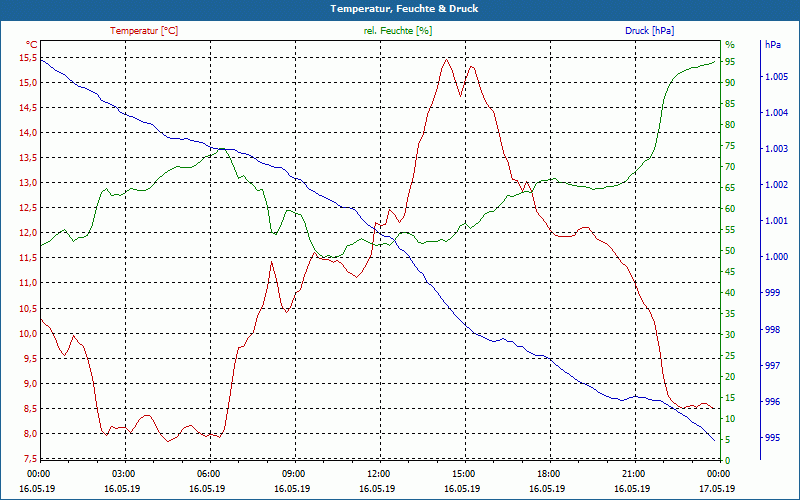Click '14,5' on the temperature axis
The height and width of the screenshot is (500, 800).
(29, 108)
